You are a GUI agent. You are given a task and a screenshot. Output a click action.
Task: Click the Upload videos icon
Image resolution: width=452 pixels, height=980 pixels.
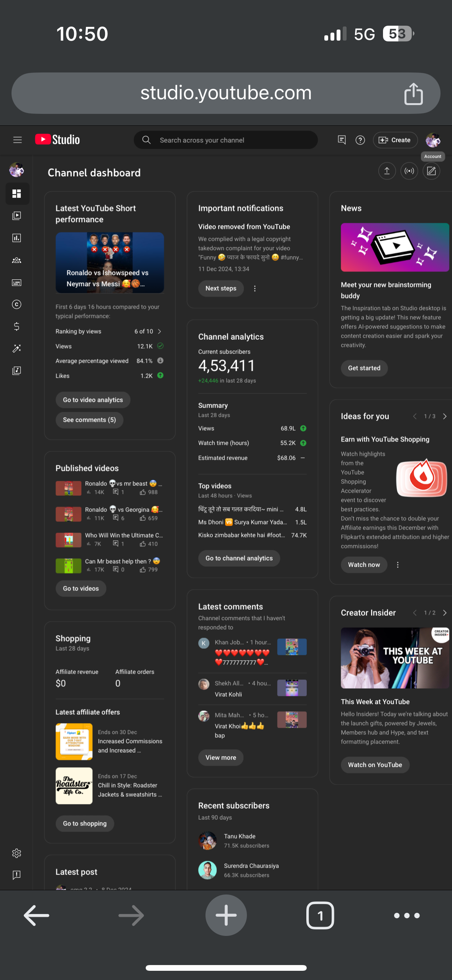click(387, 171)
